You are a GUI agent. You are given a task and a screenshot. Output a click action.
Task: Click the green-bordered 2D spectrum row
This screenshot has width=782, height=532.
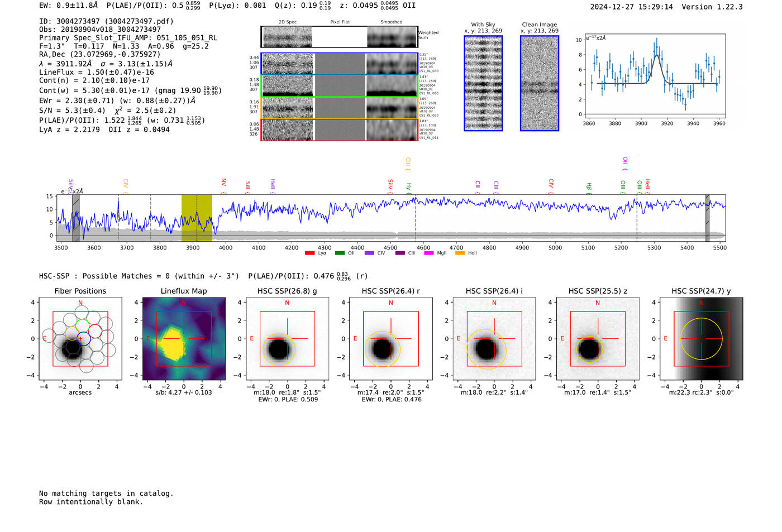(x=339, y=86)
